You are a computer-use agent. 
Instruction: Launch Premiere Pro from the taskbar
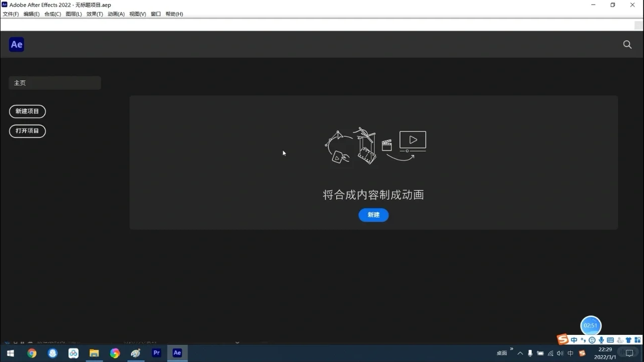(x=156, y=353)
